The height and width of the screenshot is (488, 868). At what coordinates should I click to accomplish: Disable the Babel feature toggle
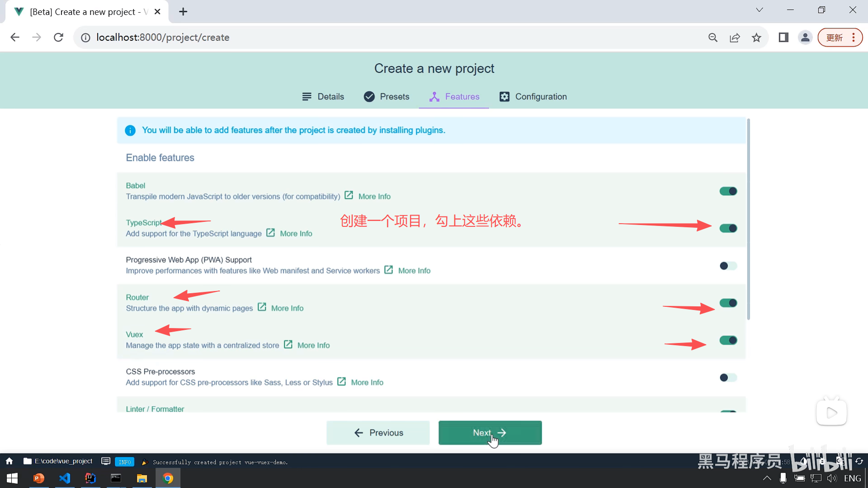[x=728, y=191]
